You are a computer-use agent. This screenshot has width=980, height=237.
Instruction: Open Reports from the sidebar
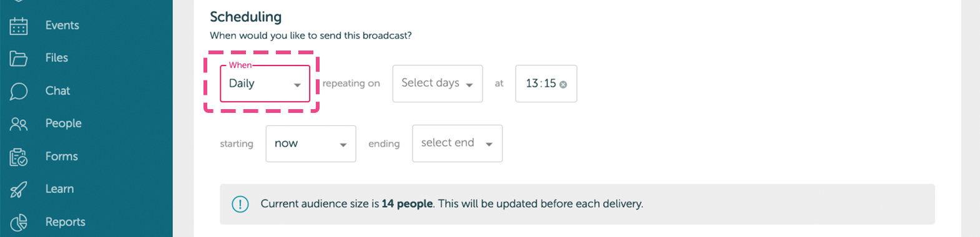click(66, 222)
